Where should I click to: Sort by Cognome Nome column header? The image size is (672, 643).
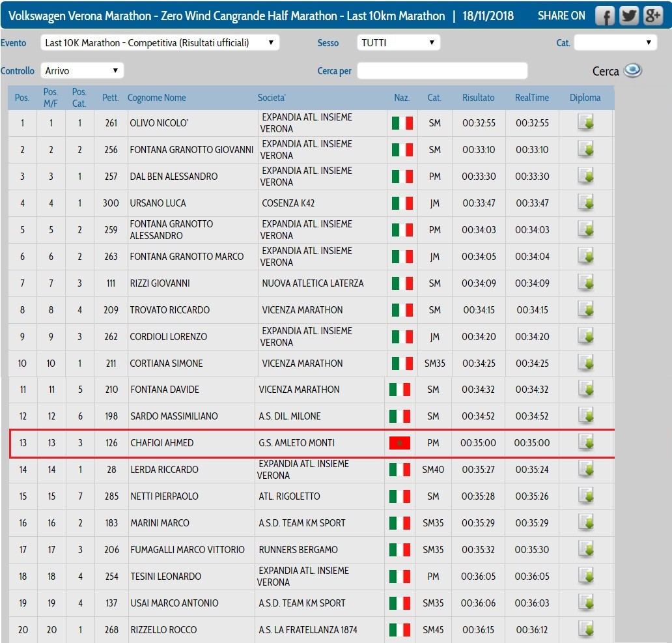157,98
